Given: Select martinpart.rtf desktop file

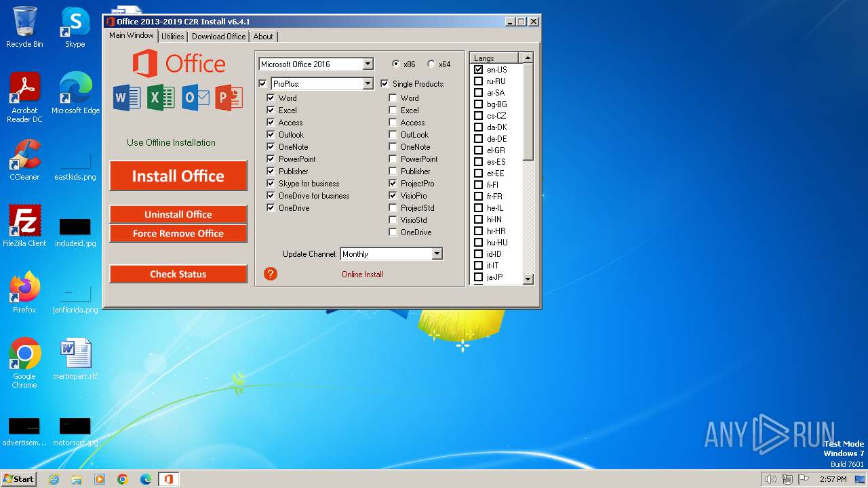Looking at the screenshot, I should pyautogui.click(x=75, y=359).
